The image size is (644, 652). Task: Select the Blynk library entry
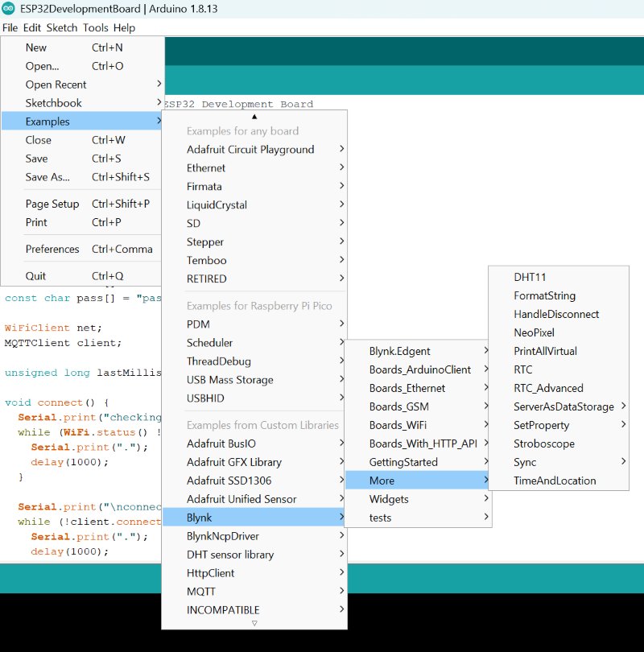[x=254, y=518]
